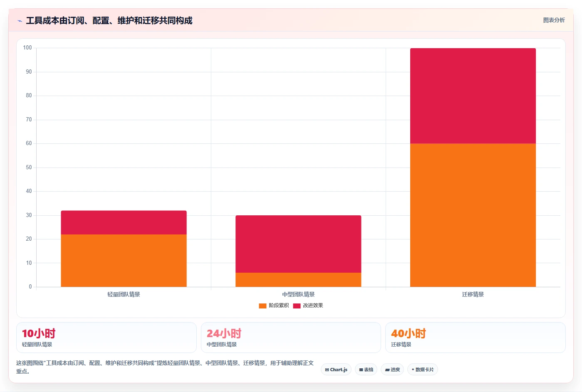
Task: Click the orange bar segment for 轻量团队情景
Action: pyautogui.click(x=124, y=261)
